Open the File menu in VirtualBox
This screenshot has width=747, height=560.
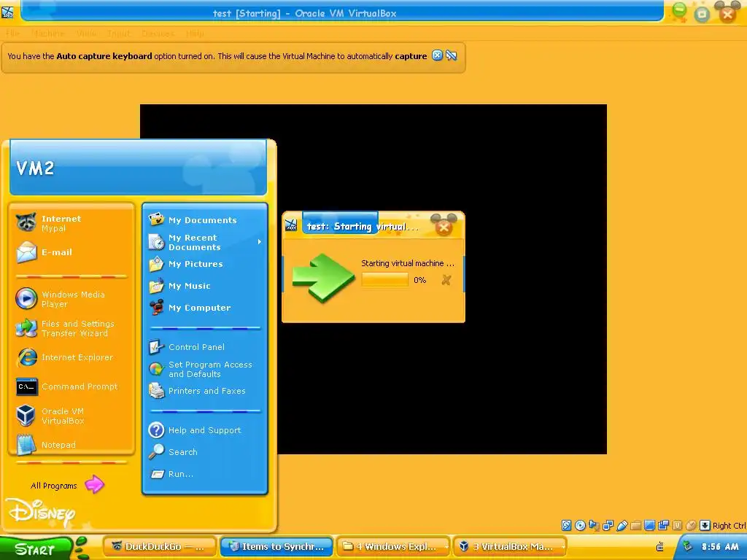[13, 34]
